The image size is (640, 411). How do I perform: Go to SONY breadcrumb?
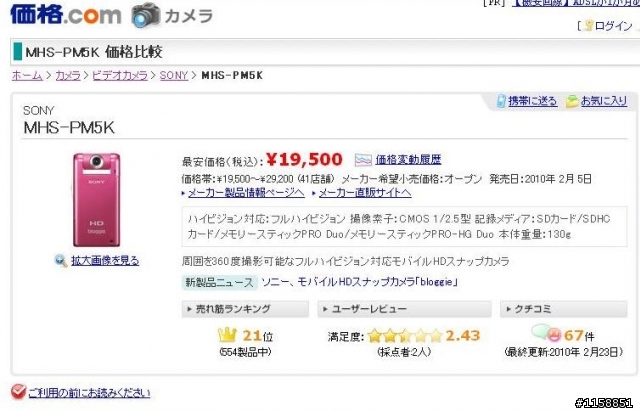[174, 76]
